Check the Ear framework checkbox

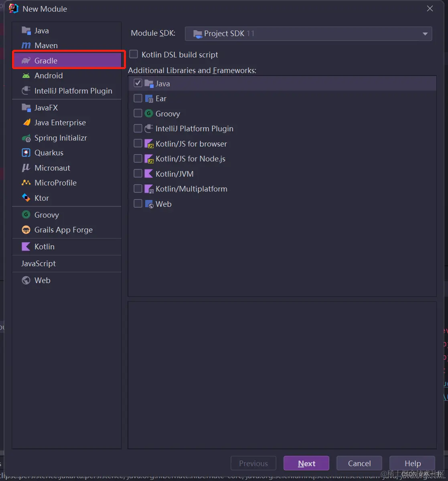(138, 98)
